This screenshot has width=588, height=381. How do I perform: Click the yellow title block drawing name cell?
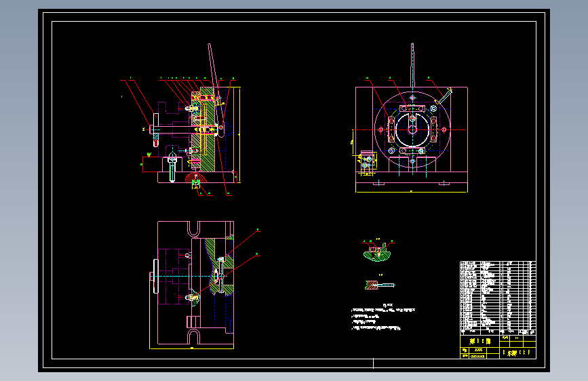[x=479, y=341]
